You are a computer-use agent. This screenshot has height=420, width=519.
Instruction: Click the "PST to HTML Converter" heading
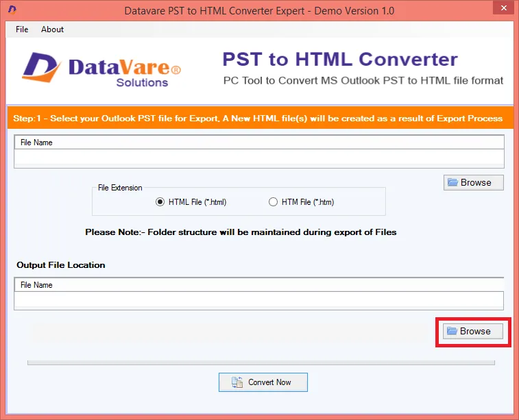click(x=340, y=60)
